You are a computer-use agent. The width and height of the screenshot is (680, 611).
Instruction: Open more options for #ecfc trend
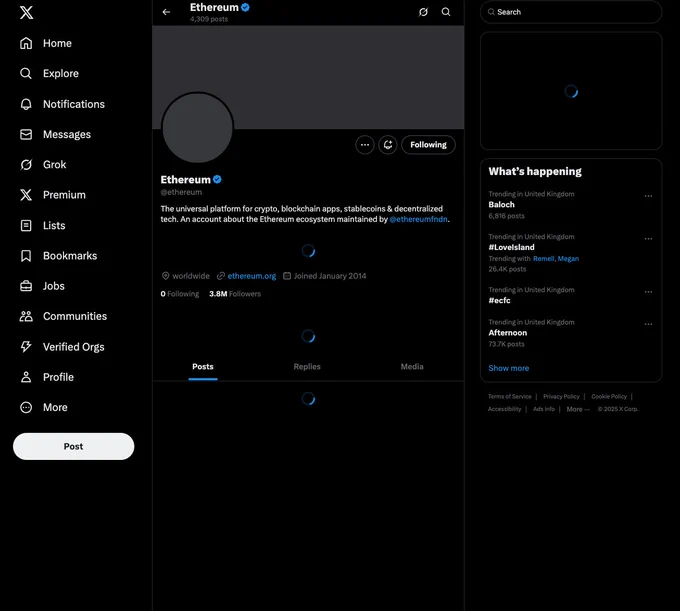(x=648, y=292)
